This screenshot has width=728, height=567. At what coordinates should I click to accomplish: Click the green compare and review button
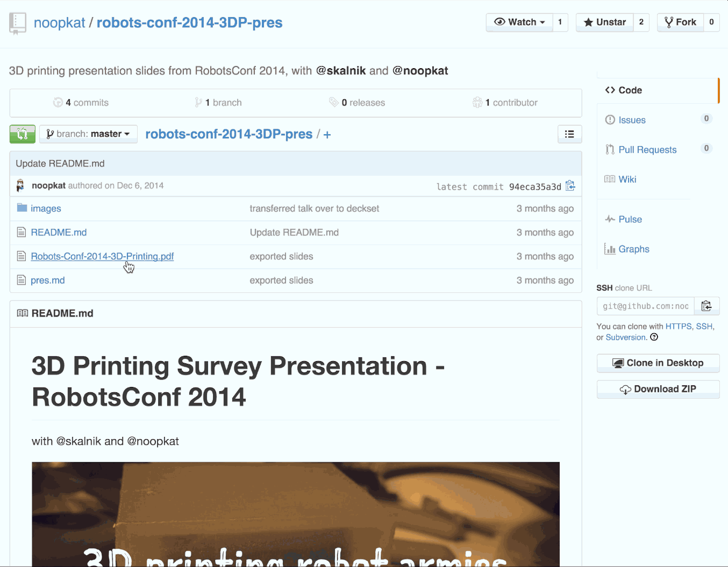pyautogui.click(x=22, y=134)
